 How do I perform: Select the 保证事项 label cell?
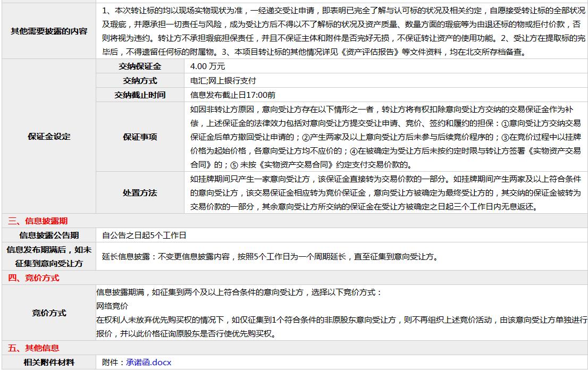140,137
